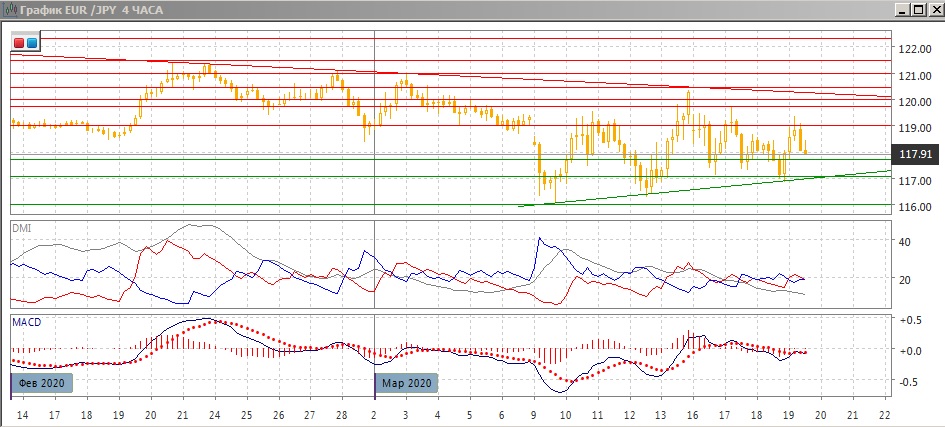Click date axis label 25
This screenshot has width=945, height=427.
coord(246,415)
